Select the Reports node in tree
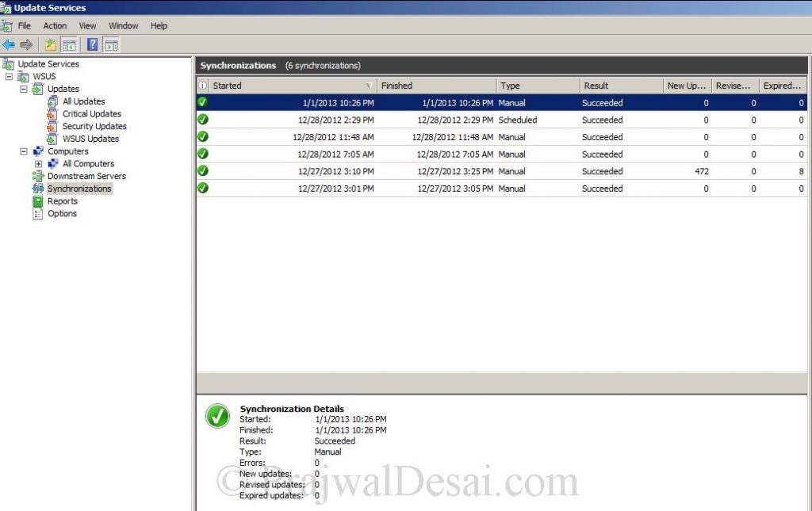 tap(63, 201)
